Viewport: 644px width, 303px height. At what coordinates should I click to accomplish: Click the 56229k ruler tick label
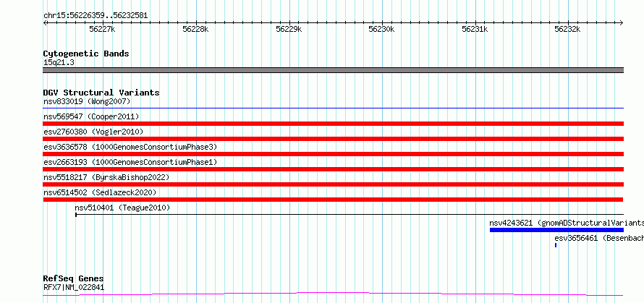(x=289, y=29)
